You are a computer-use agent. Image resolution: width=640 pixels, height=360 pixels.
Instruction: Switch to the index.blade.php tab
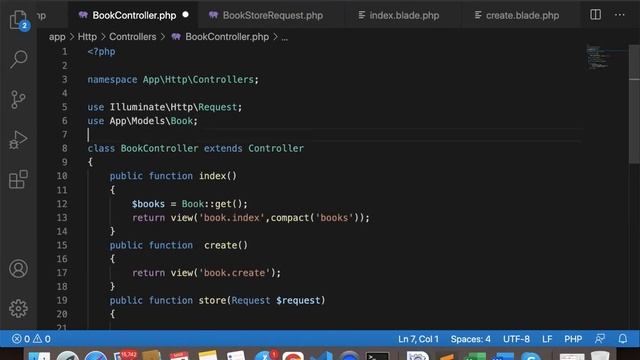click(x=404, y=15)
